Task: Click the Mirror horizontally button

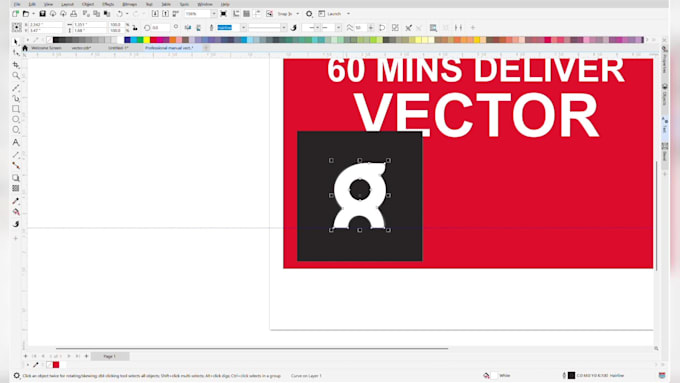Action: click(188, 28)
